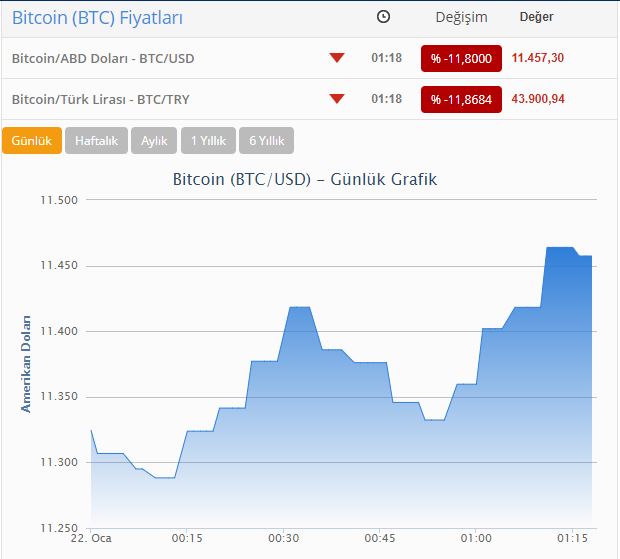The width and height of the screenshot is (620, 559).
Task: Click the Değer column header
Action: pos(536,17)
